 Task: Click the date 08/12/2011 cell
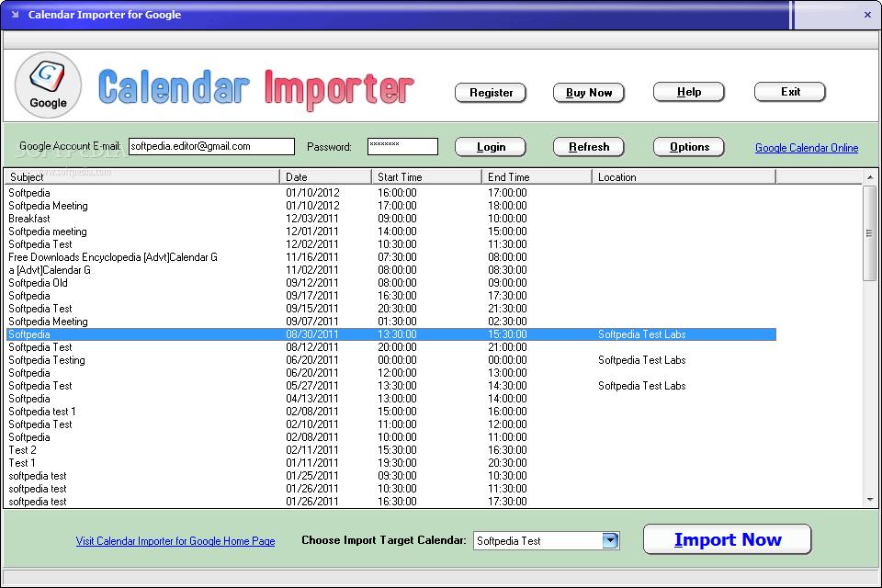click(312, 347)
